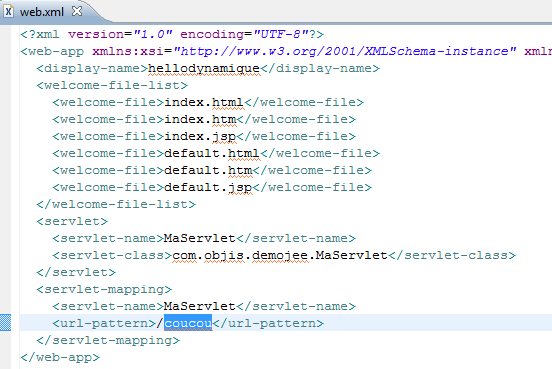
Task: Click the xmlns:xsi attribute name
Action: tap(128, 51)
